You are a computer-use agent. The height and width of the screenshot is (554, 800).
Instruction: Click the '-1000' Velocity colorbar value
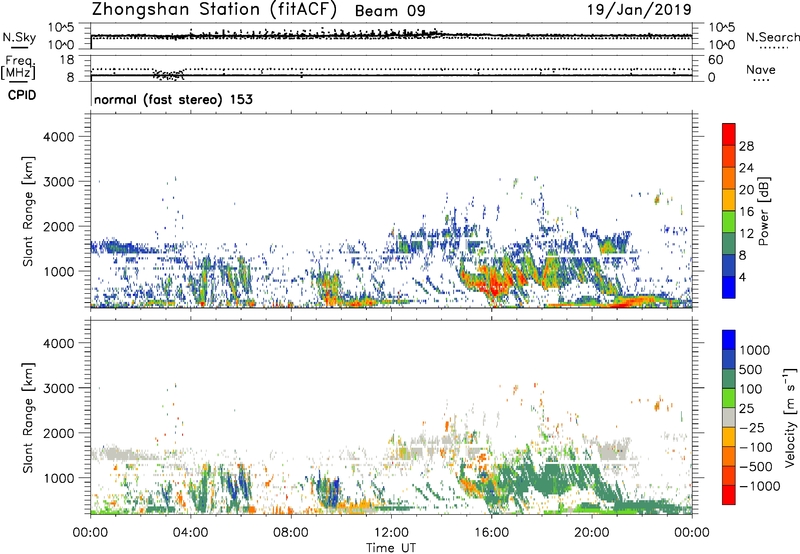pos(760,486)
